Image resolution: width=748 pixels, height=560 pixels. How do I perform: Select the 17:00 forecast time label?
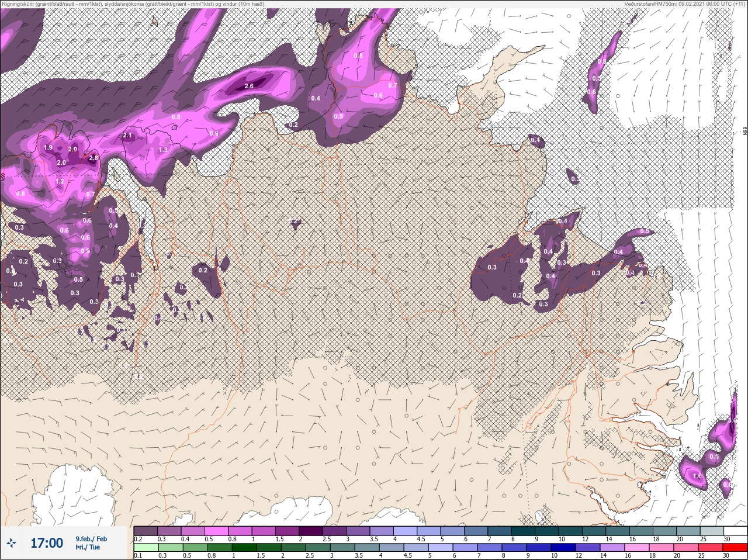47,543
